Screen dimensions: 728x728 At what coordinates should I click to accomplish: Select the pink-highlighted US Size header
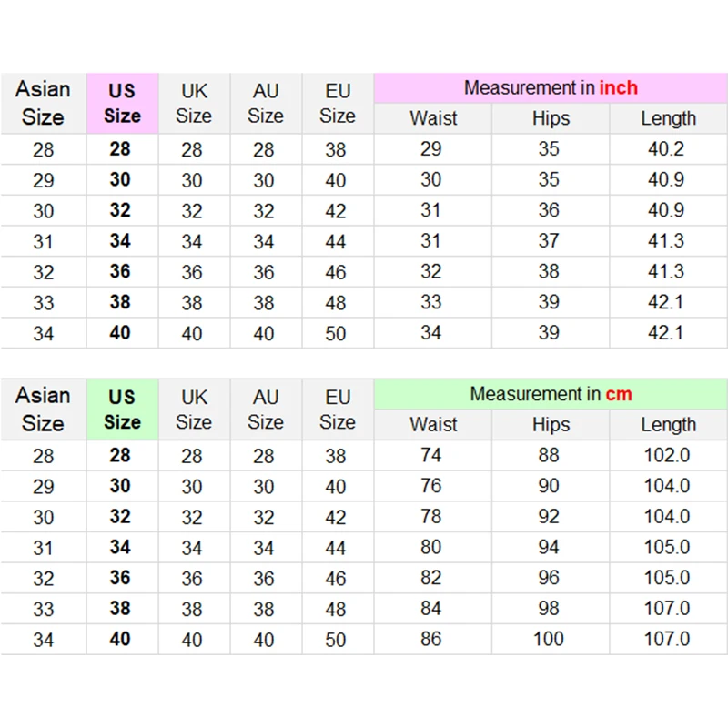click(x=122, y=103)
